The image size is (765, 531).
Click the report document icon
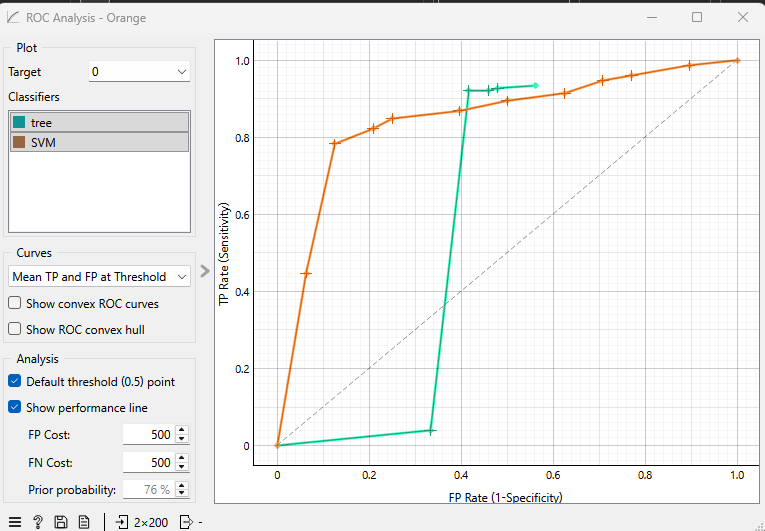(84, 521)
